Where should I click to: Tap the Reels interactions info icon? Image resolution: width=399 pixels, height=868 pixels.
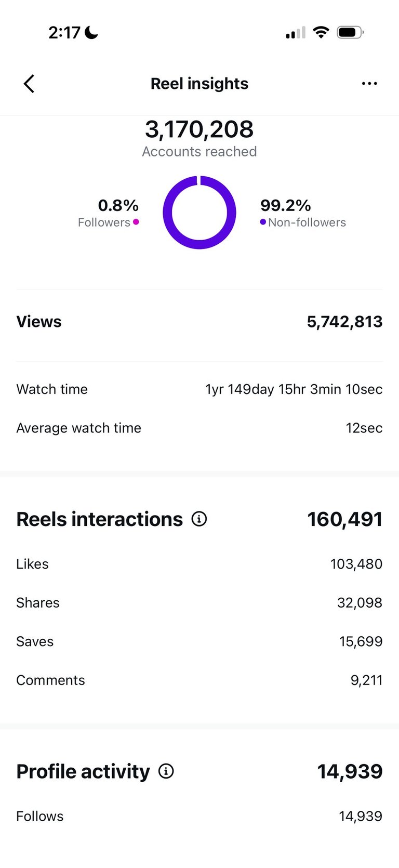pyautogui.click(x=199, y=519)
